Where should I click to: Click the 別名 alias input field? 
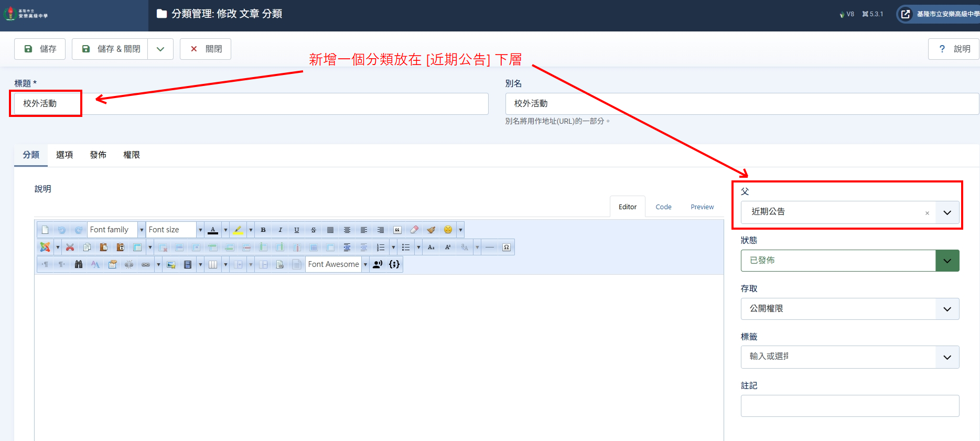point(741,104)
